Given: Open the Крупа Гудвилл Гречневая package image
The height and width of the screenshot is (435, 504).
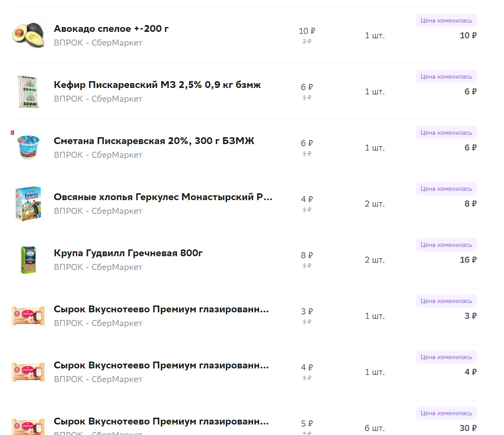Looking at the screenshot, I should [x=28, y=260].
